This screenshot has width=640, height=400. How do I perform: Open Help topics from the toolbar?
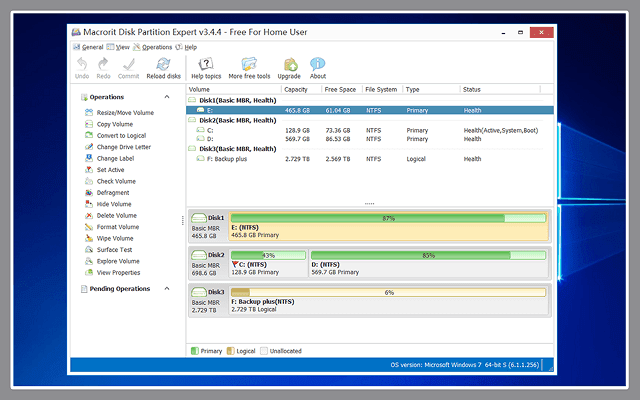(206, 65)
